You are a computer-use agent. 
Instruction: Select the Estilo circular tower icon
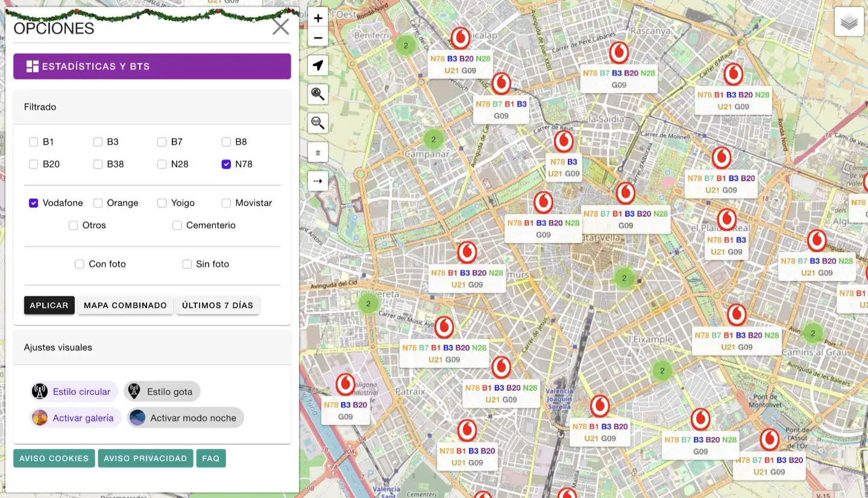pos(40,391)
